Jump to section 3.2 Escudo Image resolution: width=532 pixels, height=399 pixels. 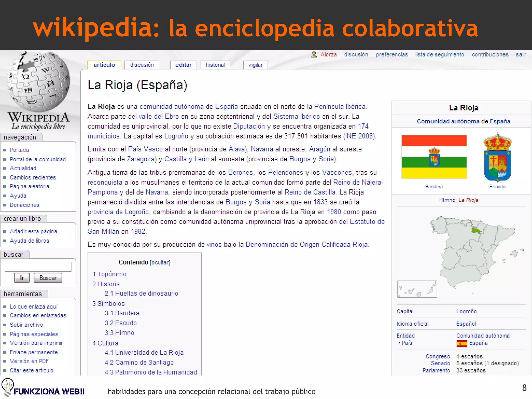[121, 323]
